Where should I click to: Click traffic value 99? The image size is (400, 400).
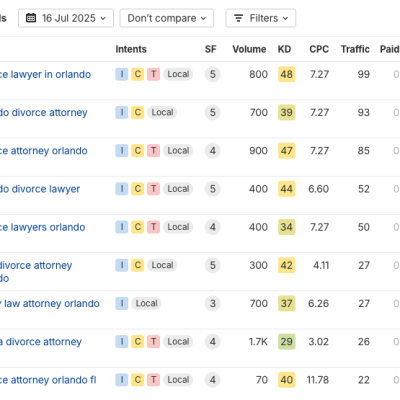364,74
